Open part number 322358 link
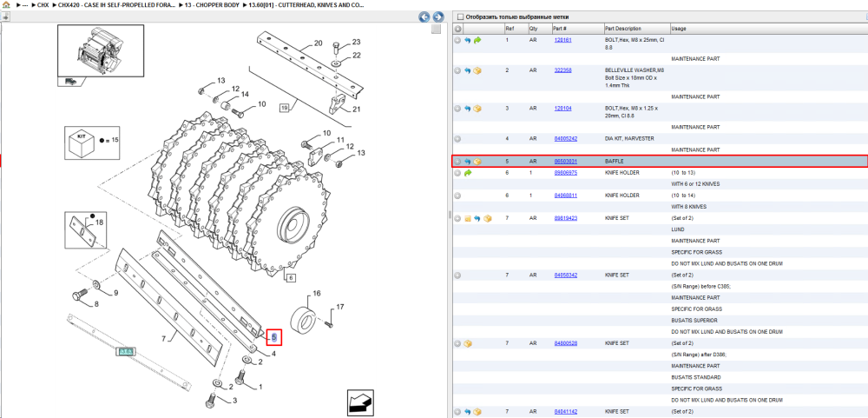The width and height of the screenshot is (868, 418). coord(563,70)
